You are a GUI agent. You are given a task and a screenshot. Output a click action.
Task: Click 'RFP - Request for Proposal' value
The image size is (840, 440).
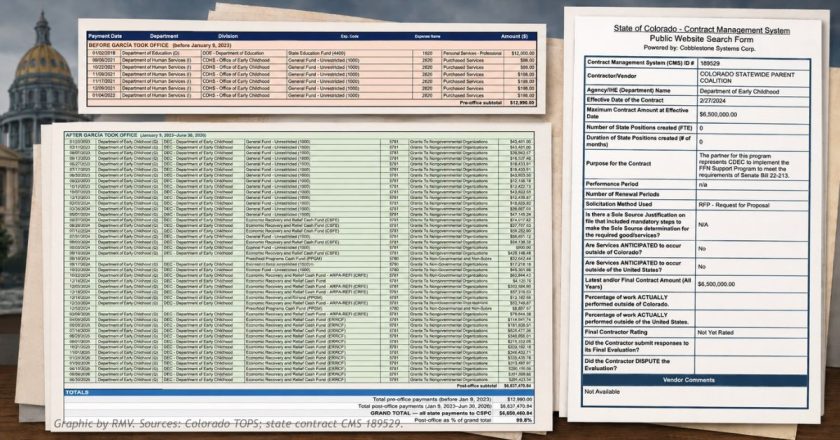pyautogui.click(x=733, y=205)
